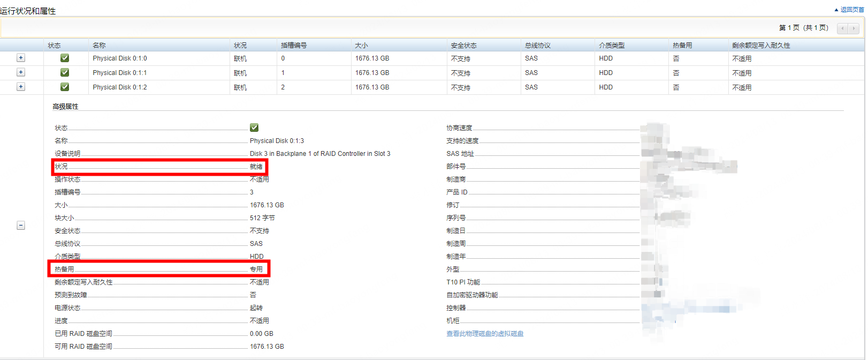Screen dimensions: 868x360
Task: Collapse the Physical Disk 0:1:3 details
Action: coord(21,226)
